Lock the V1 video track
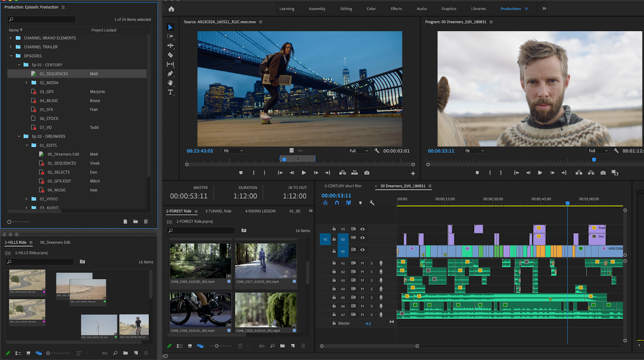644x360 pixels. 333,250
